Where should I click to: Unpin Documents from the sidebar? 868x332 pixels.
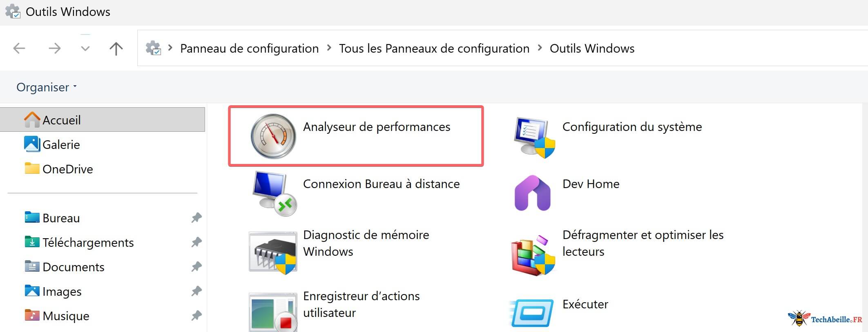[196, 266]
